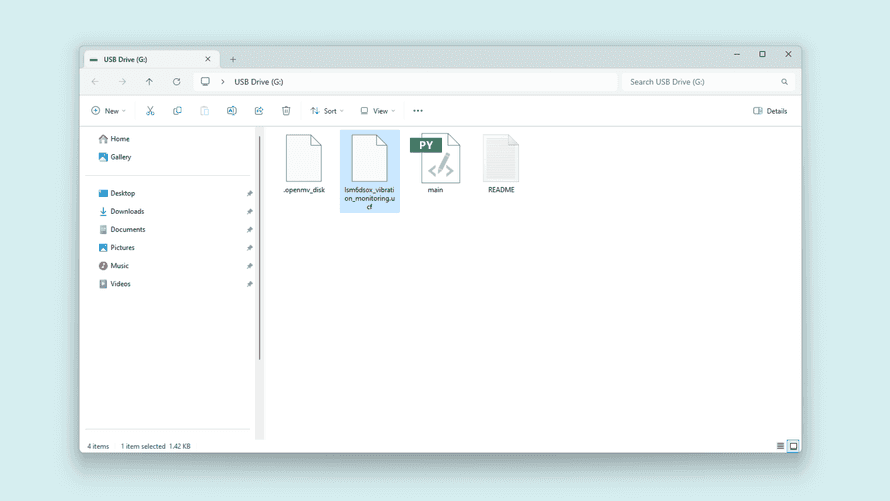Open Downloads in the sidebar
Screen dimensions: 890x501
pos(126,212)
